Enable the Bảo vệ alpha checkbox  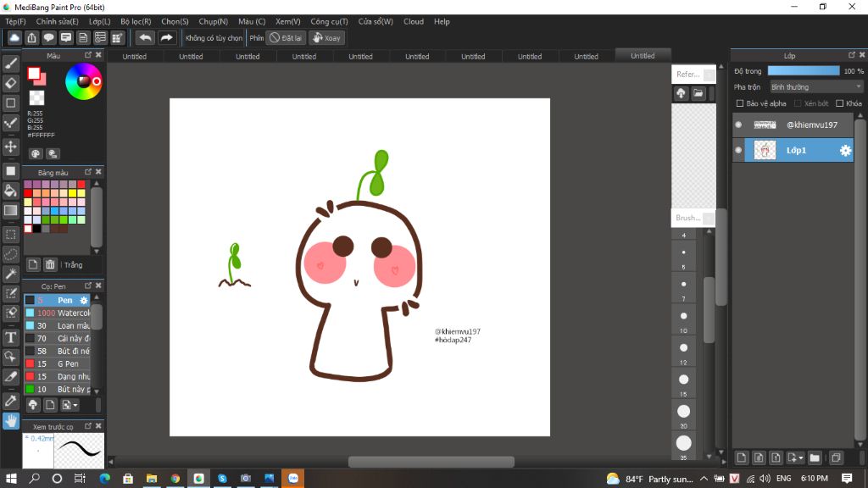click(x=739, y=103)
